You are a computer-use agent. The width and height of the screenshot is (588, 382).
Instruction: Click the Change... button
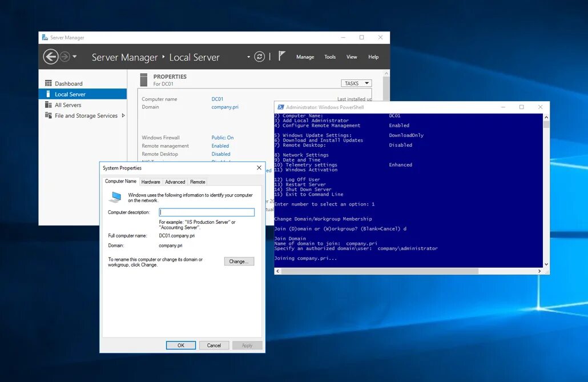tap(239, 262)
